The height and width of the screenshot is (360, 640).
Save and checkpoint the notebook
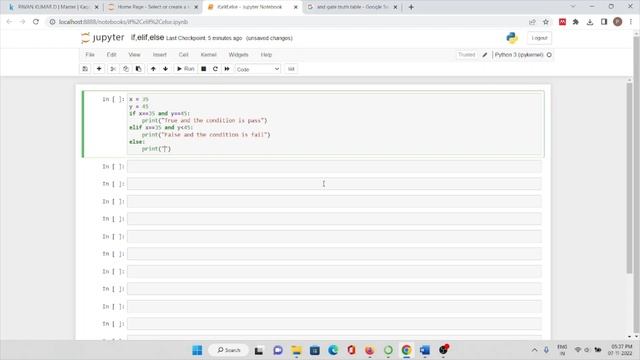coord(85,69)
